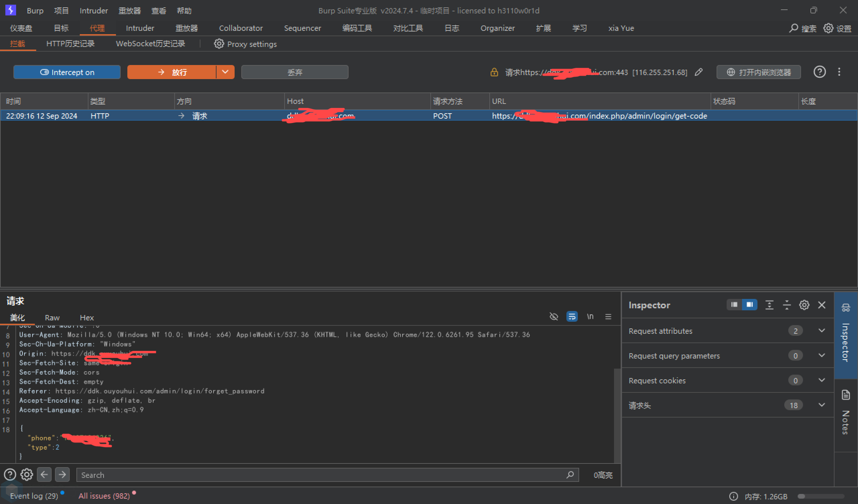858x504 pixels.
Task: Open the xia Yue extension tab
Action: (621, 28)
